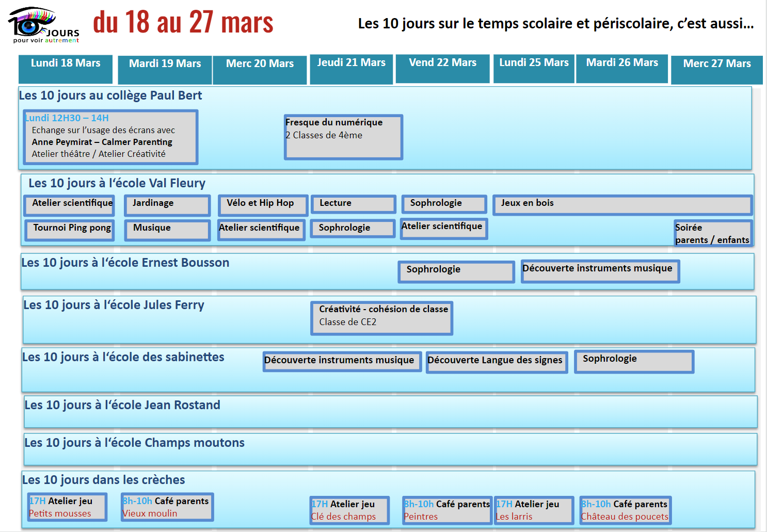Open the Fresque du numérique box
The image size is (767, 532).
pyautogui.click(x=343, y=137)
